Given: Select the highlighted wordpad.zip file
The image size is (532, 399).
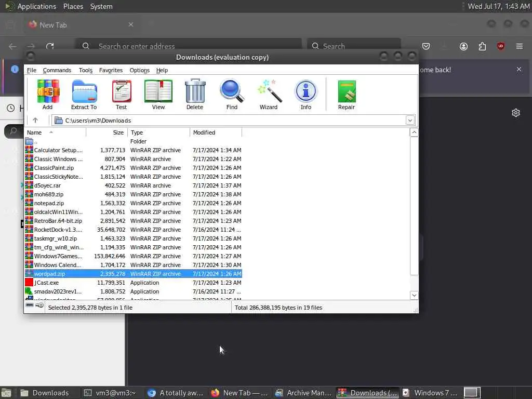Looking at the screenshot, I should (134, 273).
